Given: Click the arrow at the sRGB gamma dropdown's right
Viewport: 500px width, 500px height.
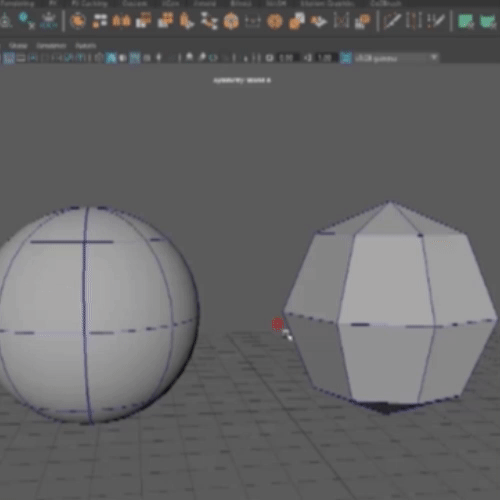Looking at the screenshot, I should (434, 58).
